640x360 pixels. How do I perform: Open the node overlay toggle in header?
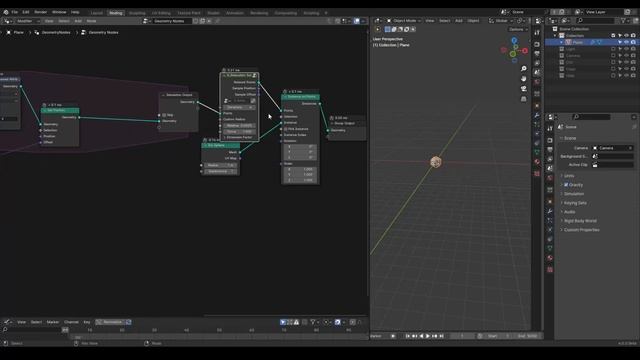tap(357, 21)
